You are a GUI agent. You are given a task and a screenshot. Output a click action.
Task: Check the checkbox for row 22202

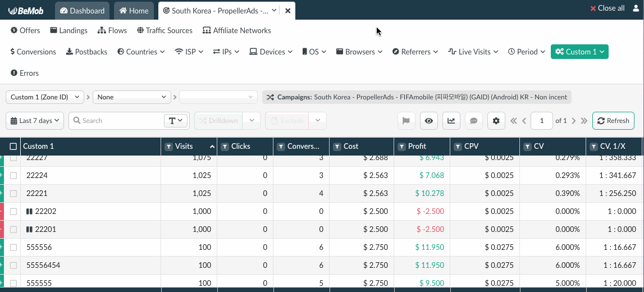tap(13, 212)
